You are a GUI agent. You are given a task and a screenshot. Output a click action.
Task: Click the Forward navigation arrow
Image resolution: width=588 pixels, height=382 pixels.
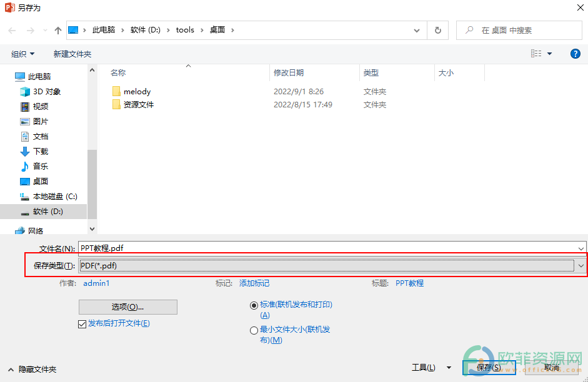click(31, 31)
